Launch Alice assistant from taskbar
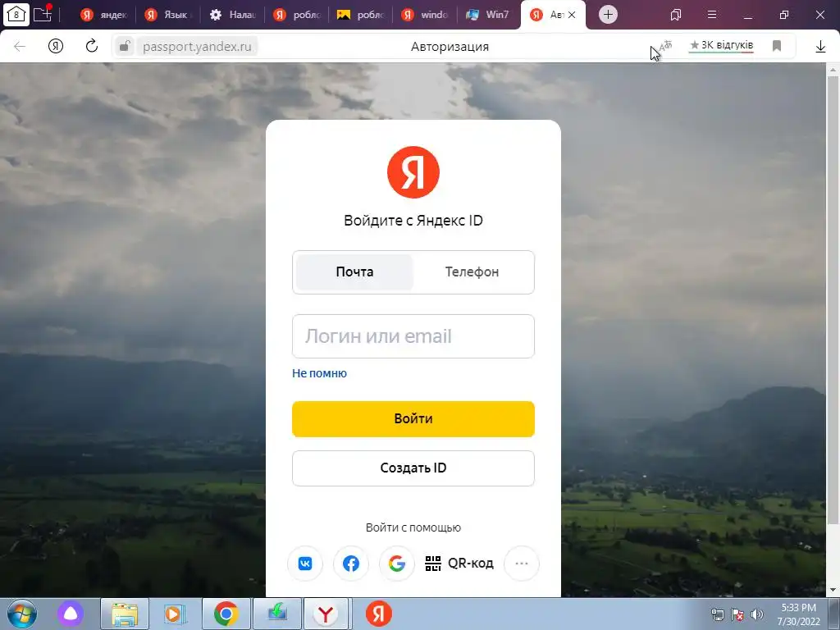 click(71, 614)
